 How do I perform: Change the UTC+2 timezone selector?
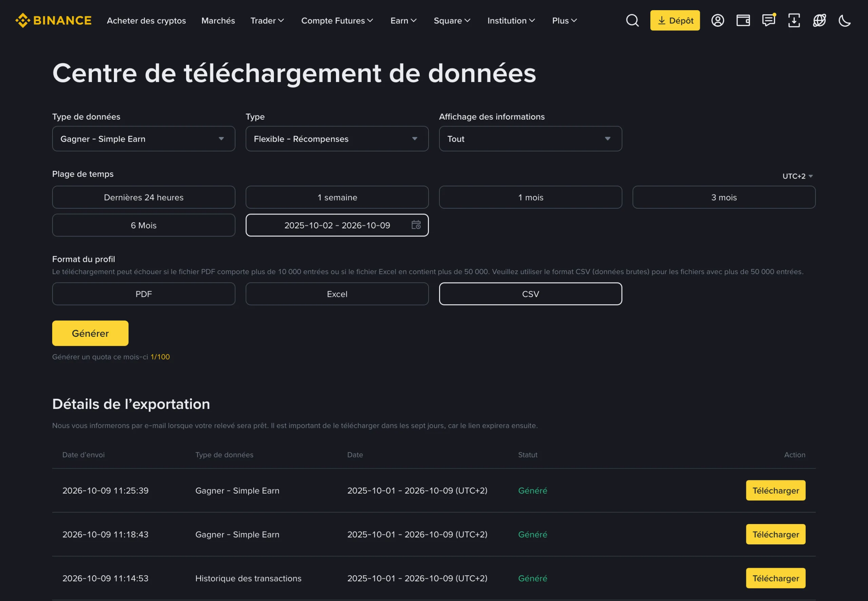797,176
